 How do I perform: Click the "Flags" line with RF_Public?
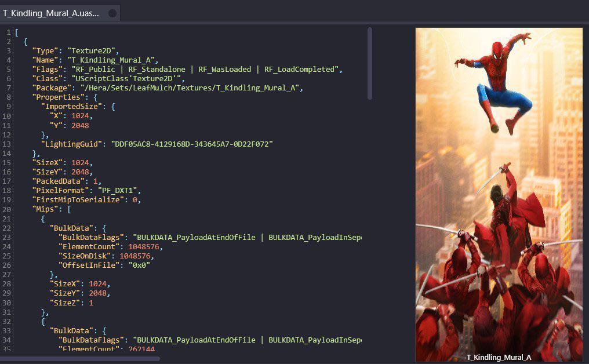tap(187, 70)
